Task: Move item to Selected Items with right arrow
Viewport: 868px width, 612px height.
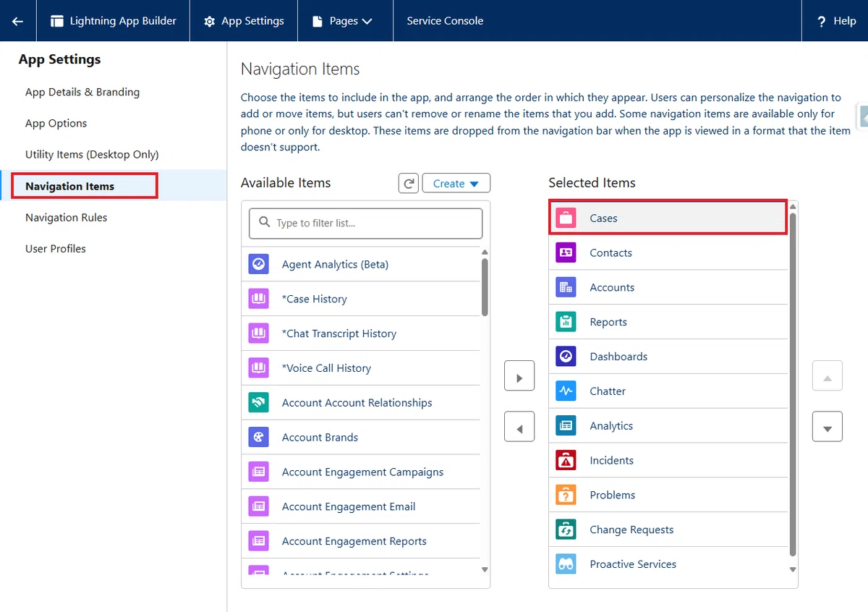Action: click(519, 376)
